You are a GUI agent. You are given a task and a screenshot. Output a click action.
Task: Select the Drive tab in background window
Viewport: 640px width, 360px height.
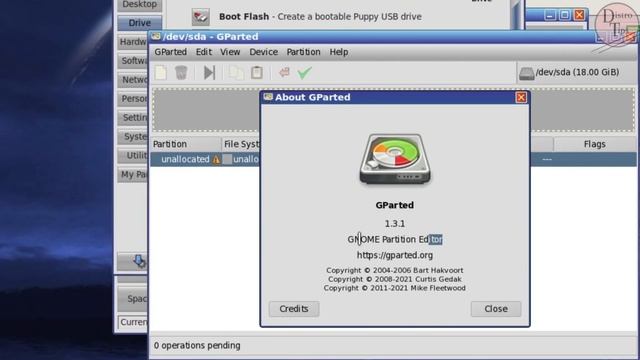tap(140, 23)
